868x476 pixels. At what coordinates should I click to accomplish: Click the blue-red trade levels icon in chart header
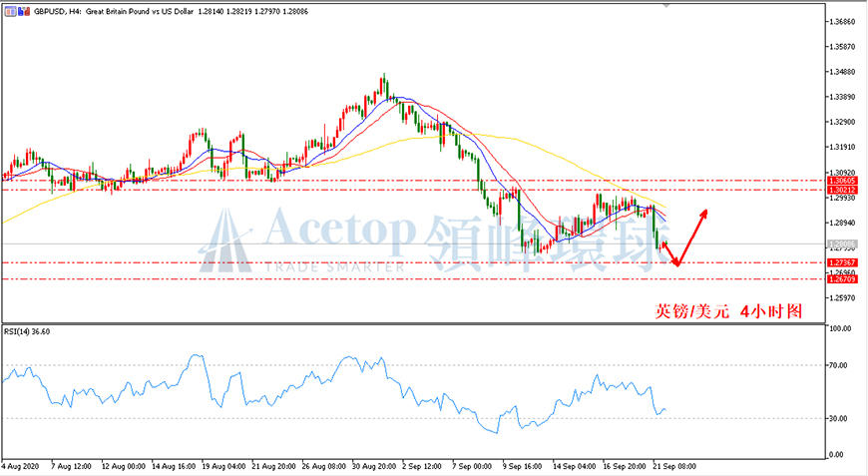(x=24, y=11)
